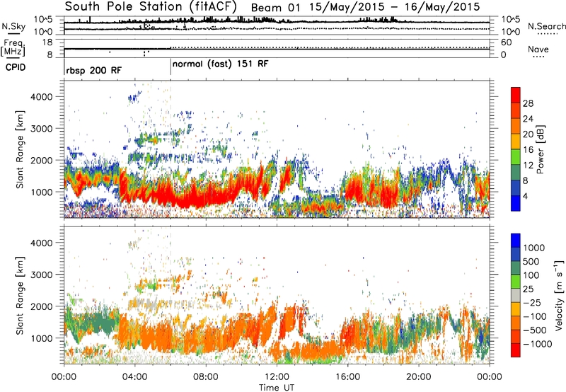Click the 20:00 time tick label

pyautogui.click(x=418, y=377)
